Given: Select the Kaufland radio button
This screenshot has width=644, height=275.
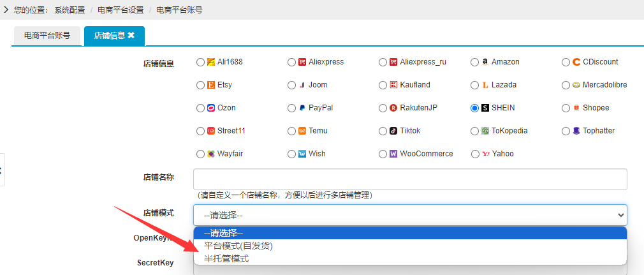Looking at the screenshot, I should click(383, 85).
